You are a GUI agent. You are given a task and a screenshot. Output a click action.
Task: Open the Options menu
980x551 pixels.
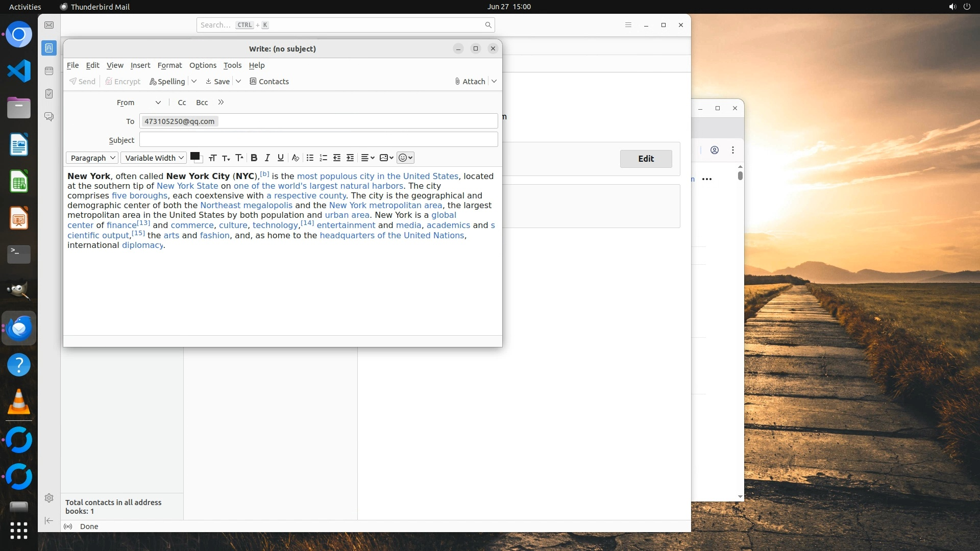click(203, 65)
